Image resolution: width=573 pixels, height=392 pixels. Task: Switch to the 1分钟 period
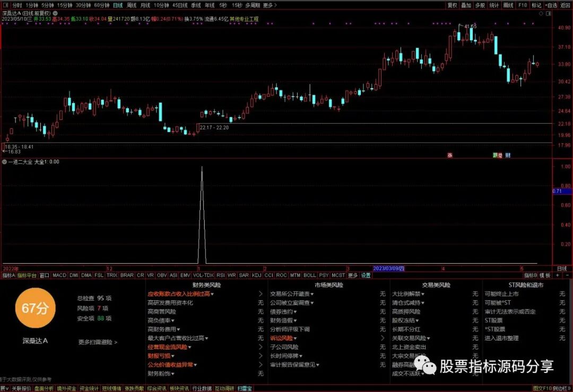click(32, 5)
